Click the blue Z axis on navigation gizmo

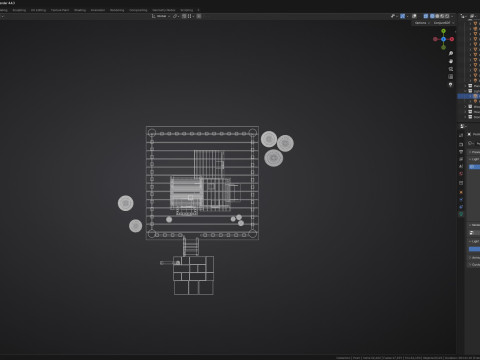click(x=443, y=39)
